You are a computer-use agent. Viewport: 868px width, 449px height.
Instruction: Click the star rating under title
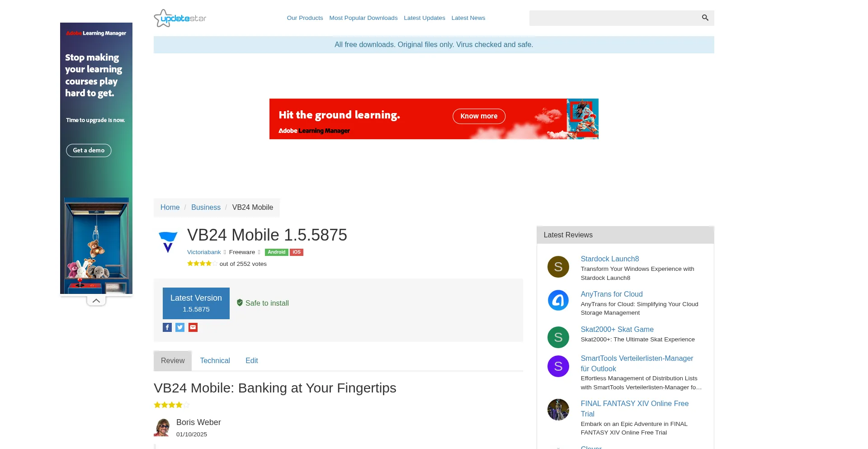click(x=202, y=264)
